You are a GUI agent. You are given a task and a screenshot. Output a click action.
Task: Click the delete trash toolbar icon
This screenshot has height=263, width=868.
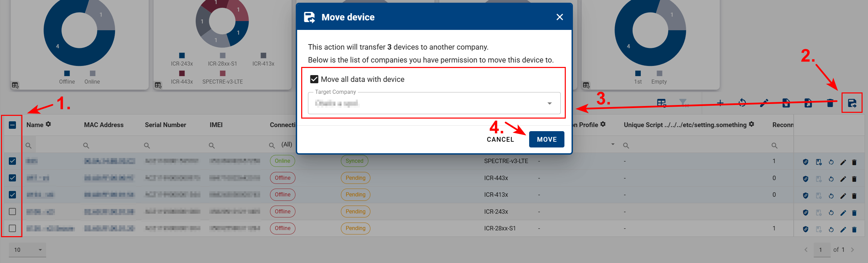tap(829, 103)
